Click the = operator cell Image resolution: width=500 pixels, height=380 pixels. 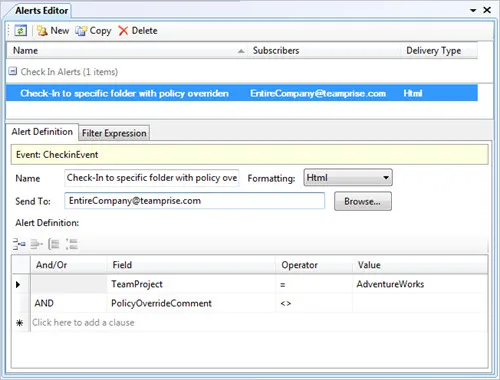point(314,284)
